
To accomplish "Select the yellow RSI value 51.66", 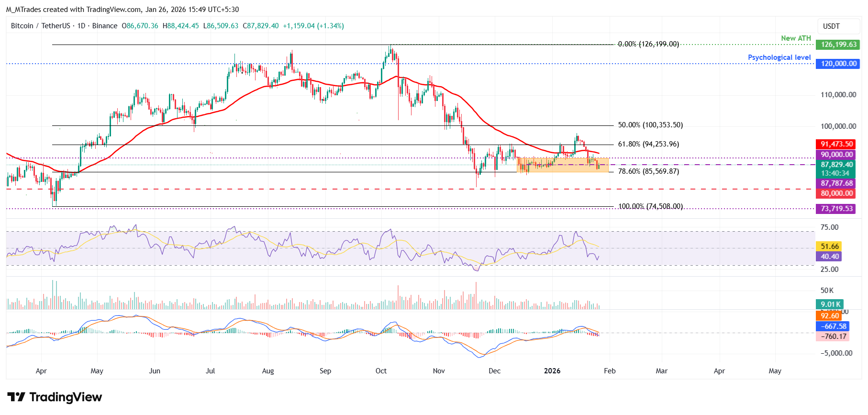I will tap(829, 247).
